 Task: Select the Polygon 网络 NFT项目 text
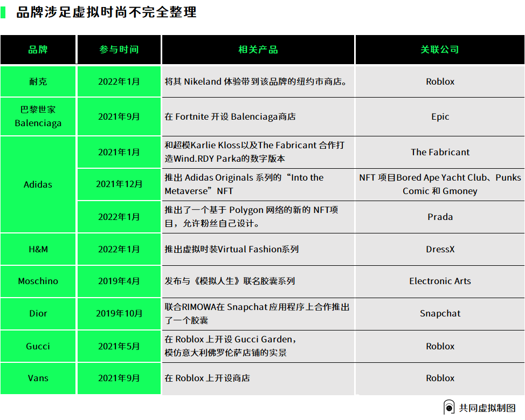click(x=252, y=217)
